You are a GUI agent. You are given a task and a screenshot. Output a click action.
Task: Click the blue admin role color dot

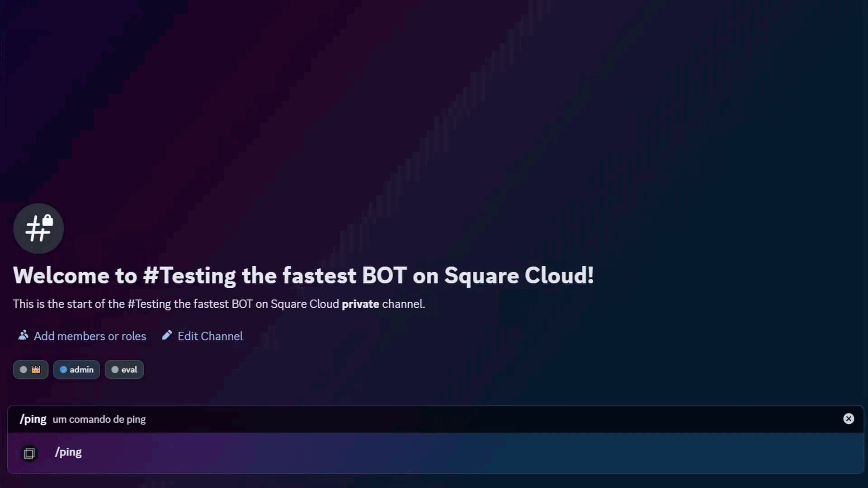pyautogui.click(x=64, y=370)
